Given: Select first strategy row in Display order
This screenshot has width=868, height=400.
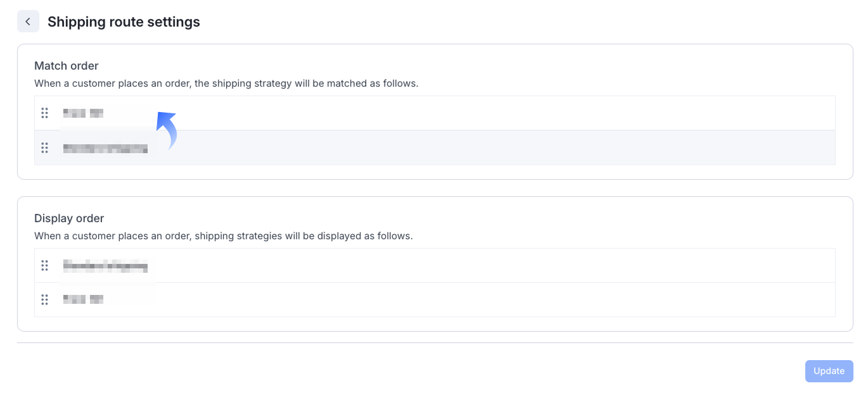Looking at the screenshot, I should pos(444,266).
